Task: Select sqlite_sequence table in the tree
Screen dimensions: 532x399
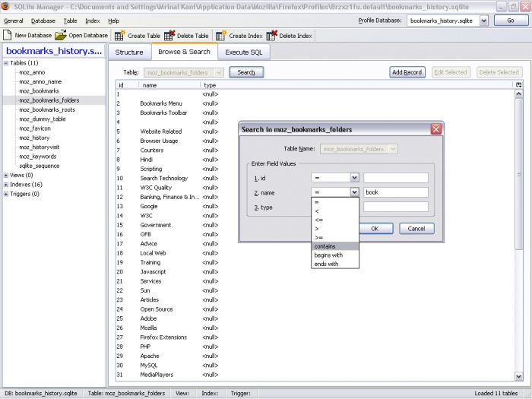Action: click(x=40, y=166)
